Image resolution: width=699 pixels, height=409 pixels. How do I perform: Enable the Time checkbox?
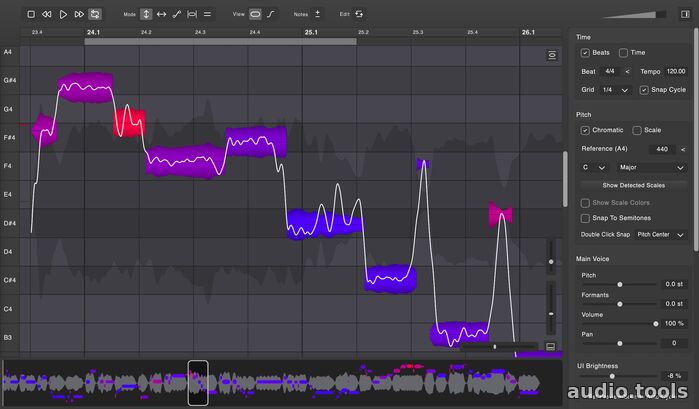pos(624,52)
